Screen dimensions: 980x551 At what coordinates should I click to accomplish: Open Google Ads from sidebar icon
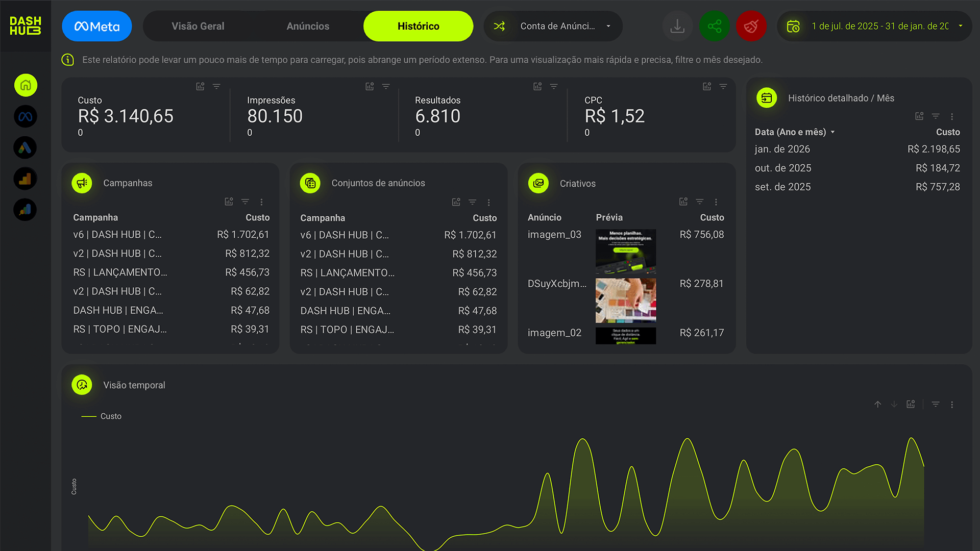pyautogui.click(x=26, y=148)
